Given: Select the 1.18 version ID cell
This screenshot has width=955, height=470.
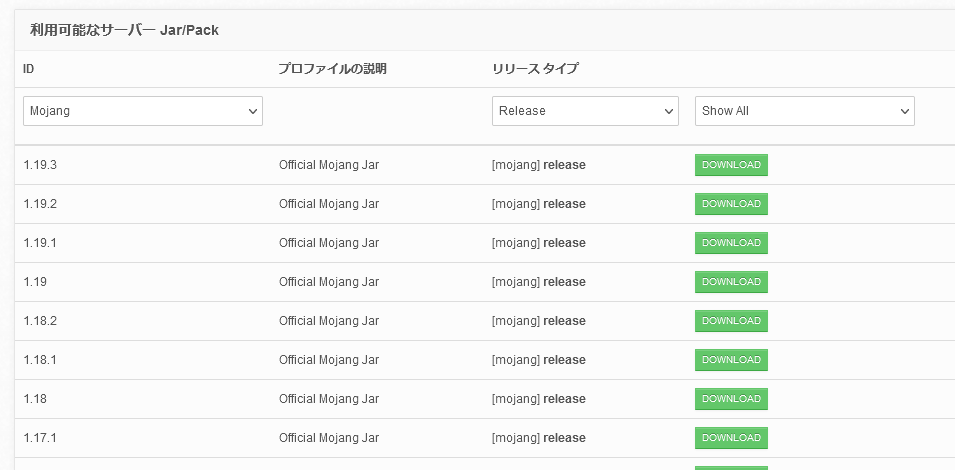Looking at the screenshot, I should point(35,399).
